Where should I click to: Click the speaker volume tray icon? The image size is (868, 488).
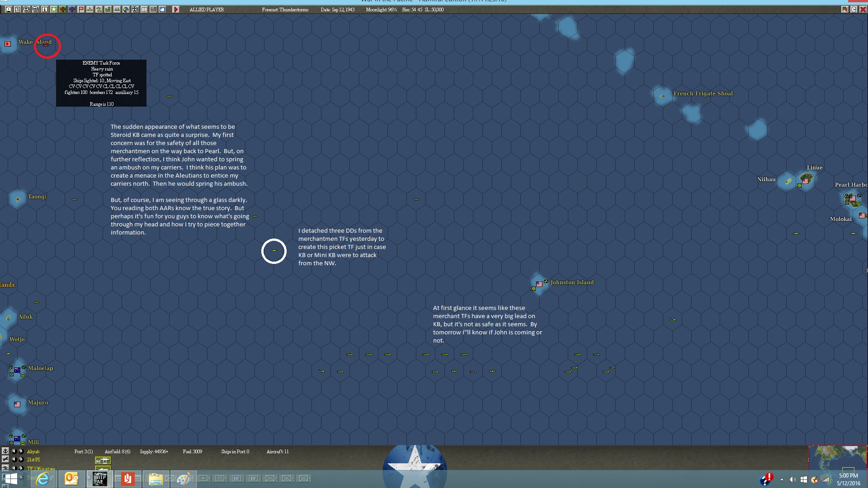[793, 479]
